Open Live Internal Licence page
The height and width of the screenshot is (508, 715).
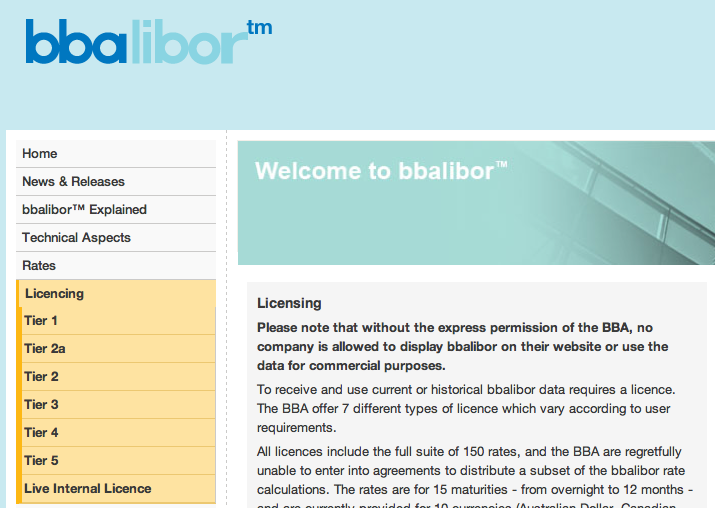pos(116,489)
